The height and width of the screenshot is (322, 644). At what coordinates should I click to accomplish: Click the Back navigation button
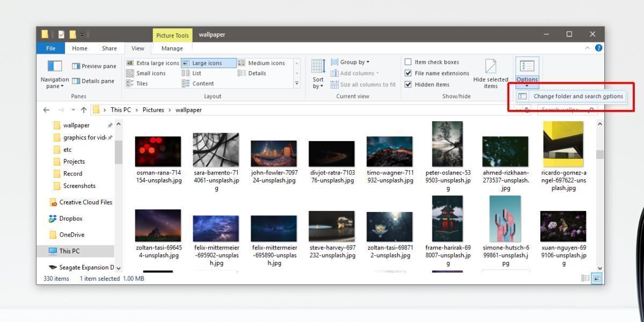46,109
